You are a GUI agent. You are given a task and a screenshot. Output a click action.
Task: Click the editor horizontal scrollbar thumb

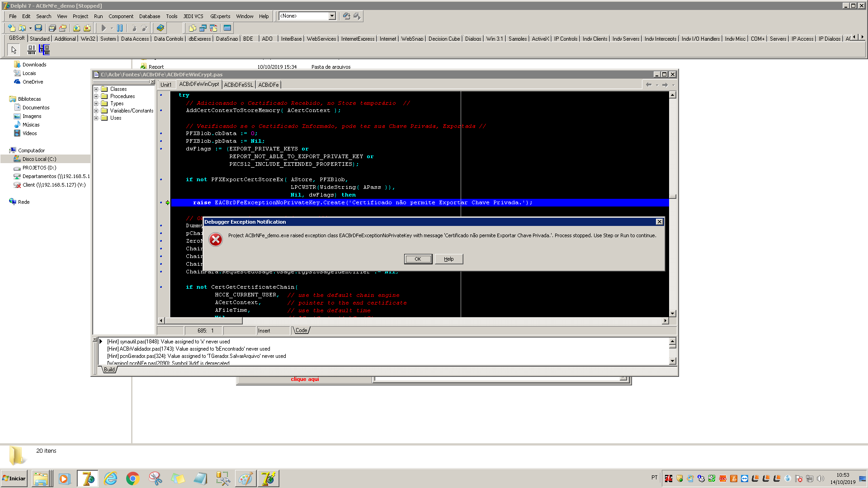click(x=204, y=321)
